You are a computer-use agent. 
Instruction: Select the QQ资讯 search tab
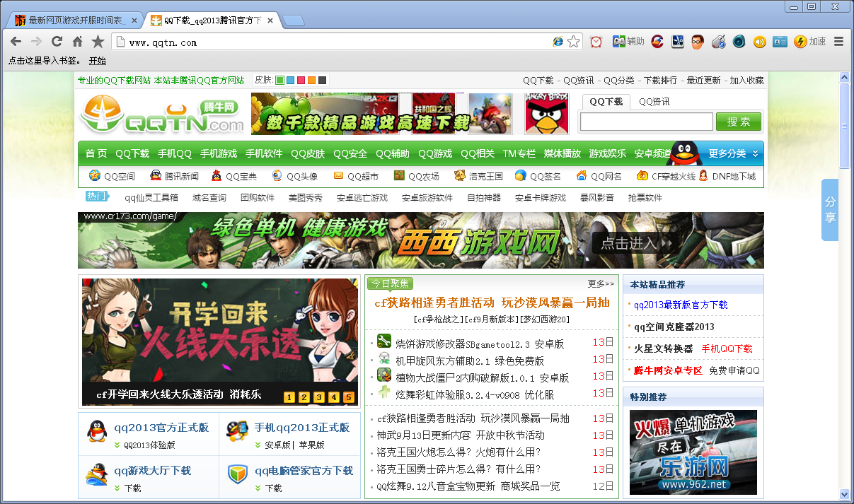click(654, 101)
